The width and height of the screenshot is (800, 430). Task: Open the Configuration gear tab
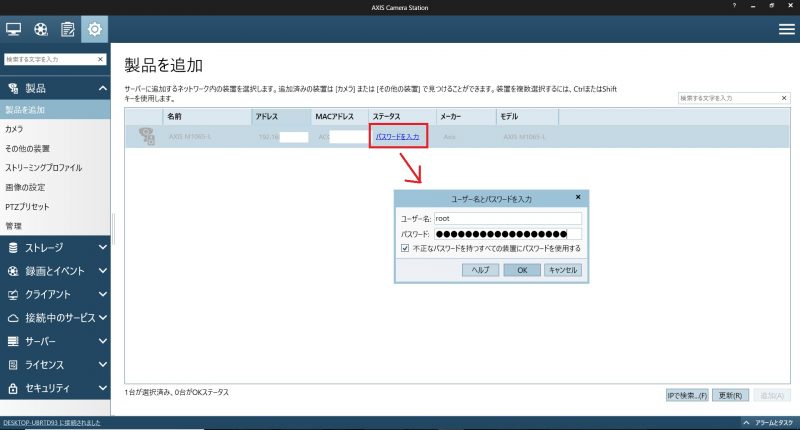[x=94, y=29]
